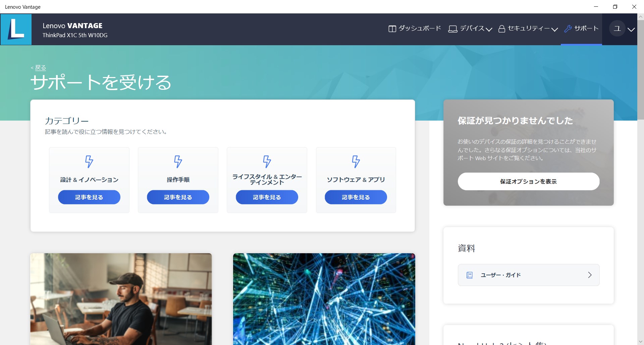The height and width of the screenshot is (345, 644).
Task: Click the < 戻る back link
Action: tap(38, 67)
